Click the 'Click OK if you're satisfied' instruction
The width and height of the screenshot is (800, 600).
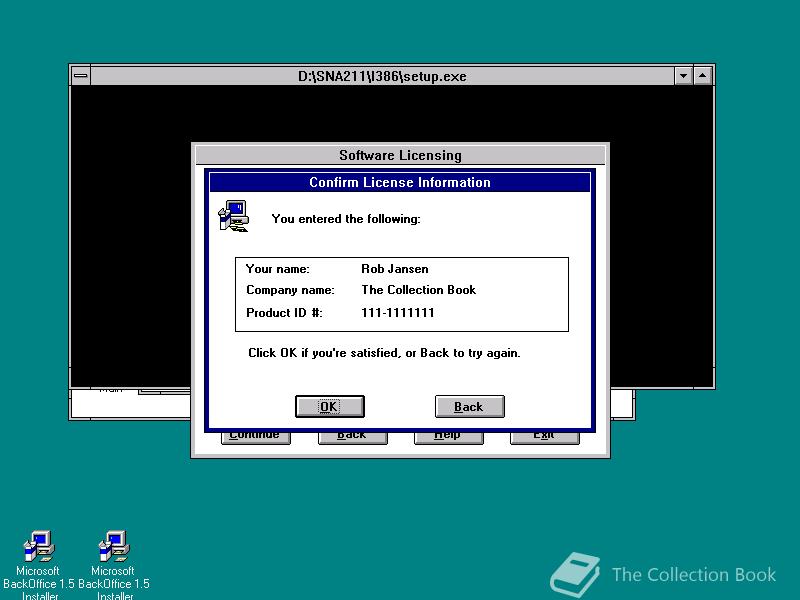pos(384,353)
